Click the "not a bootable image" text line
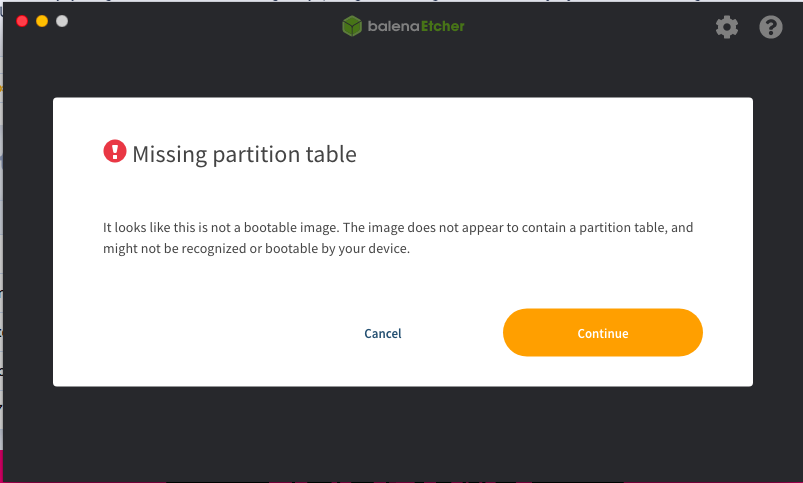This screenshot has height=483, width=803. (398, 228)
